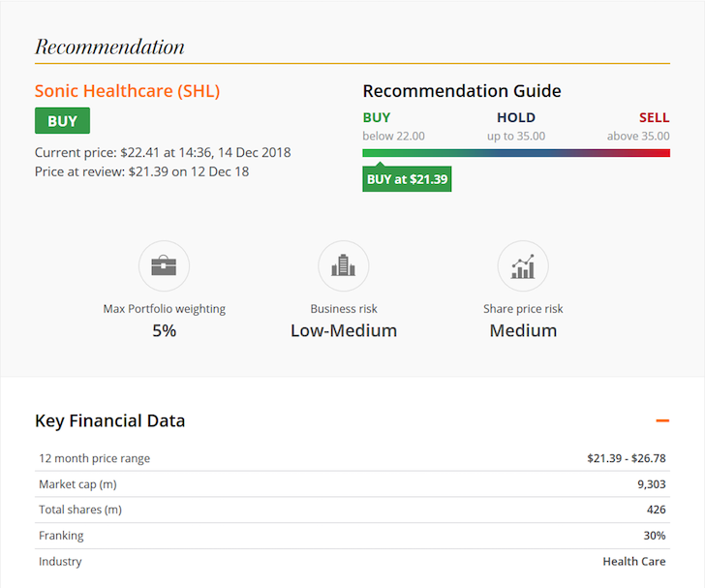The image size is (705, 588).
Task: Select Market cap value 9,303
Action: 652,484
